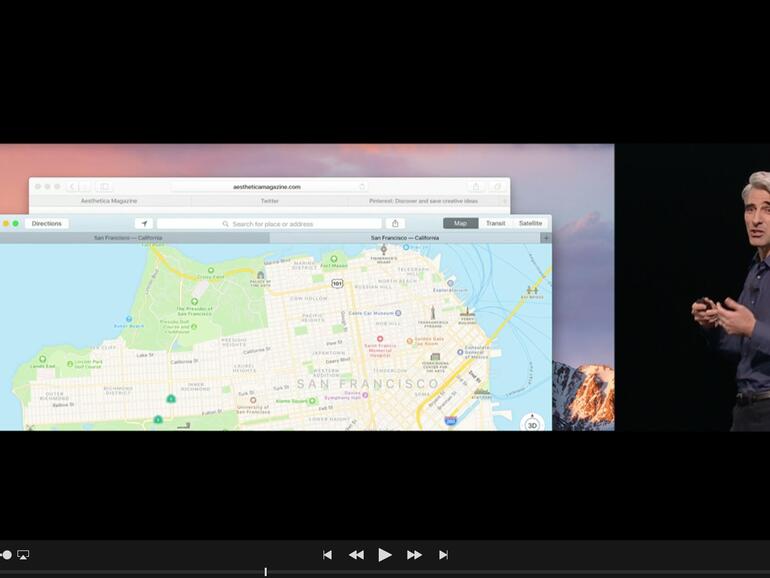Click the Davies Symphony Hall pin
This screenshot has width=770, height=578.
(365, 395)
